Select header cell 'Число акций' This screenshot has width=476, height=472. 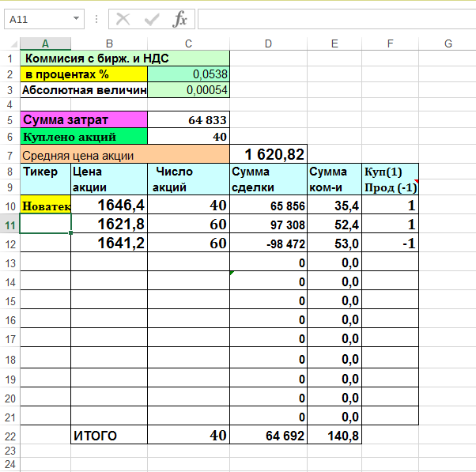[188, 179]
